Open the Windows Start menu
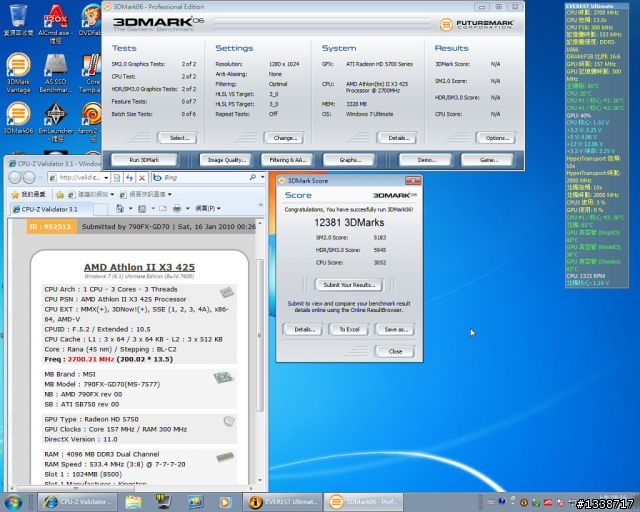Viewport: 640px width, 512px height. click(13, 502)
